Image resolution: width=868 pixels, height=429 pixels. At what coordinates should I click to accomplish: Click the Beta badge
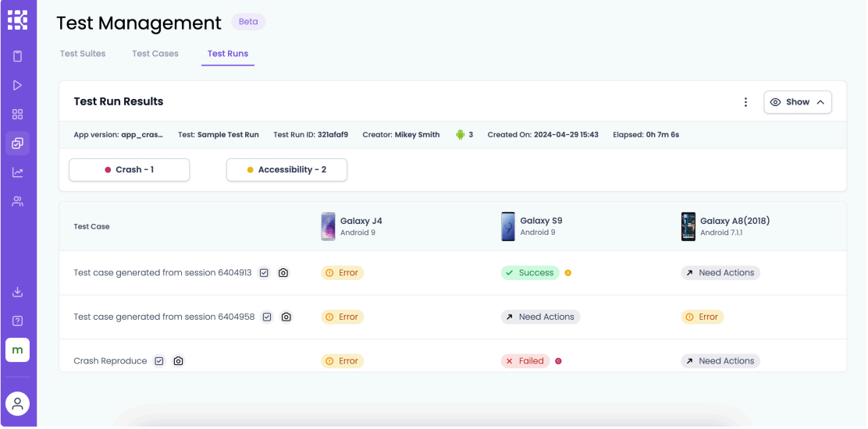tap(248, 22)
